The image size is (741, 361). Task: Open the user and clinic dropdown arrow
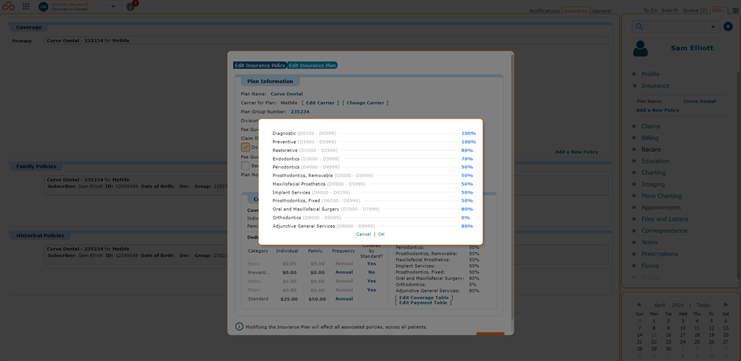tap(113, 7)
